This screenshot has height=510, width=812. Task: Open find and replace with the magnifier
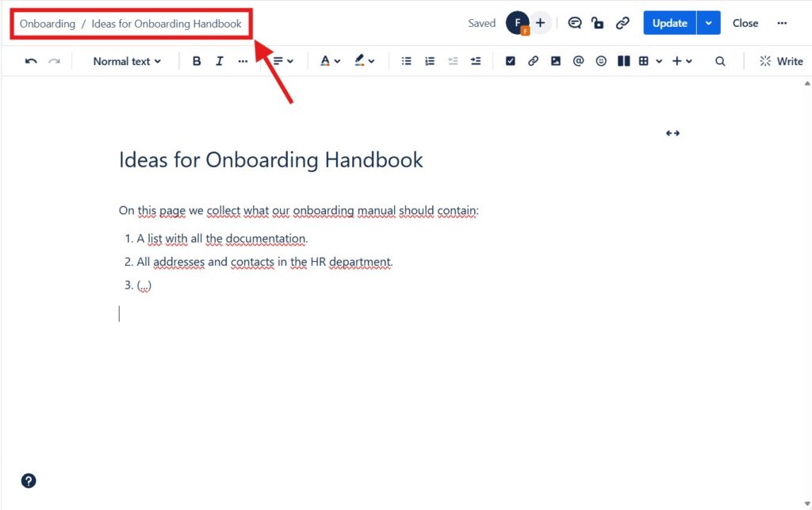point(720,60)
